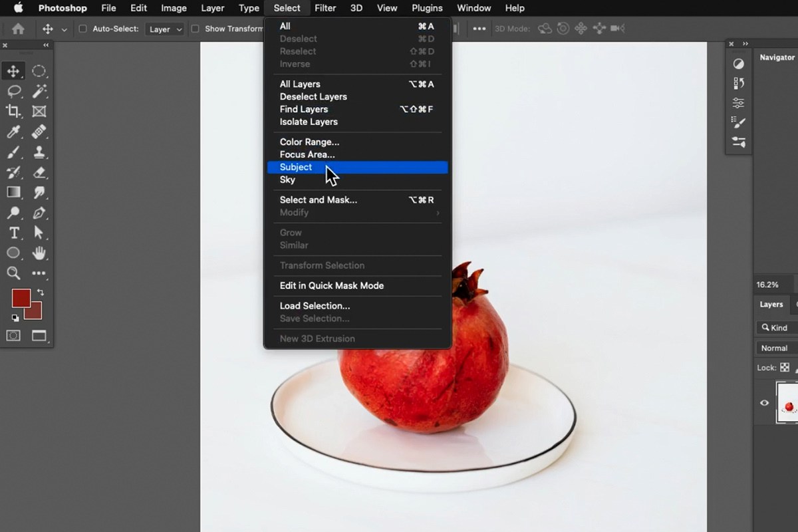Choose Load Selection menu item

click(358, 306)
